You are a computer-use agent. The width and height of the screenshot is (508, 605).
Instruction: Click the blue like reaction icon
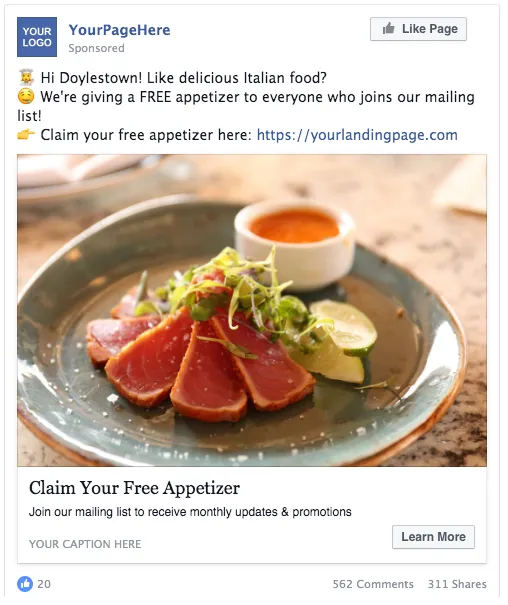click(x=25, y=584)
